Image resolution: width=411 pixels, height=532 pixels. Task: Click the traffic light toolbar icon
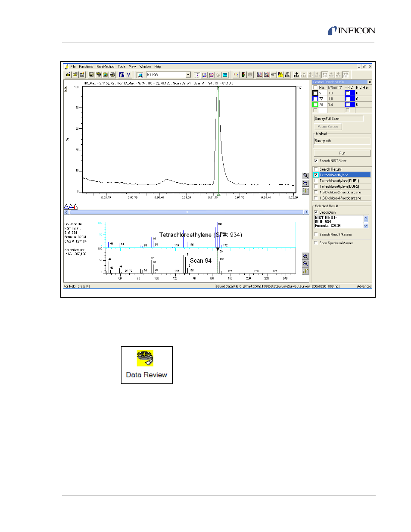point(243,75)
